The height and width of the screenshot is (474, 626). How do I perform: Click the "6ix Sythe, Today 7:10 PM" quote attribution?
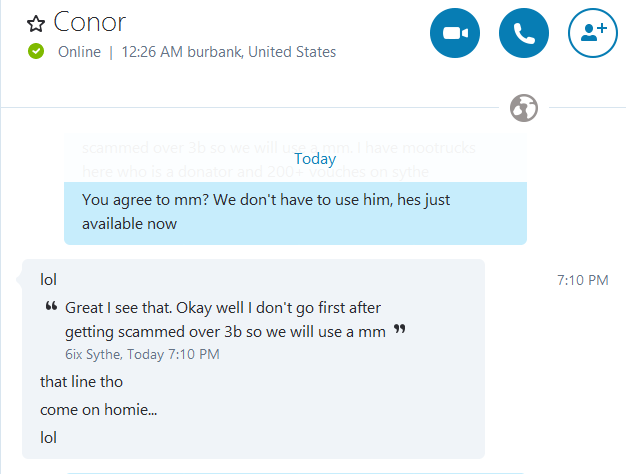pyautogui.click(x=141, y=354)
